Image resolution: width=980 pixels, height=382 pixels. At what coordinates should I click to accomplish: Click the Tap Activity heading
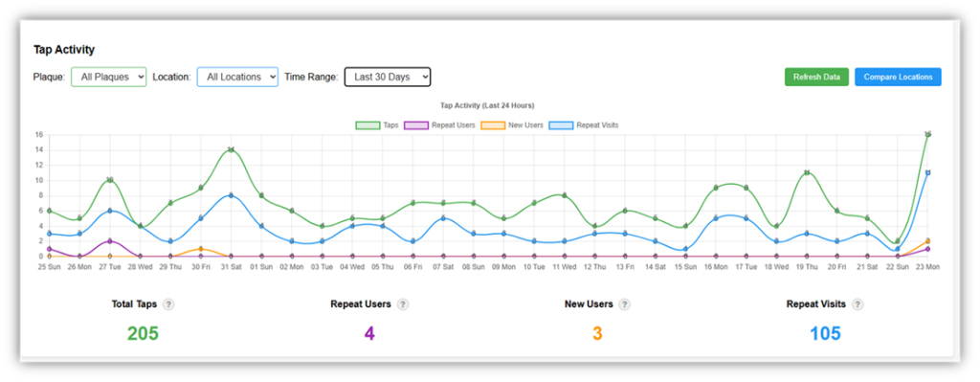[64, 50]
